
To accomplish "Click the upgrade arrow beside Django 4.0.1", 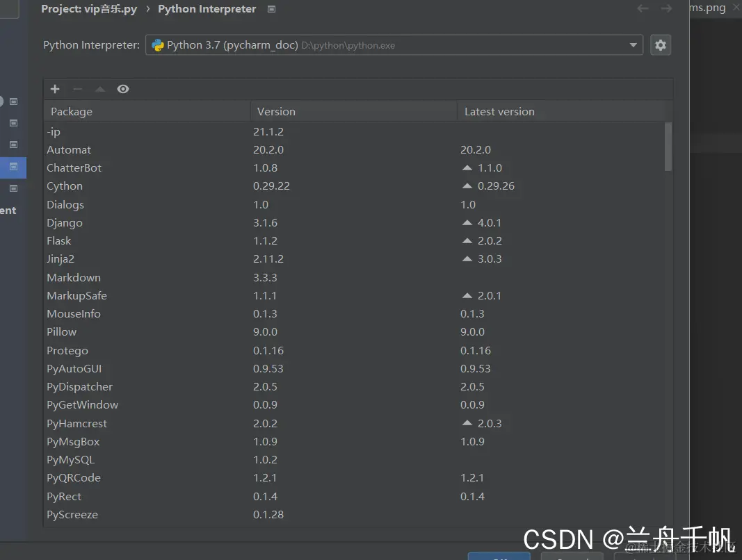I will [467, 223].
